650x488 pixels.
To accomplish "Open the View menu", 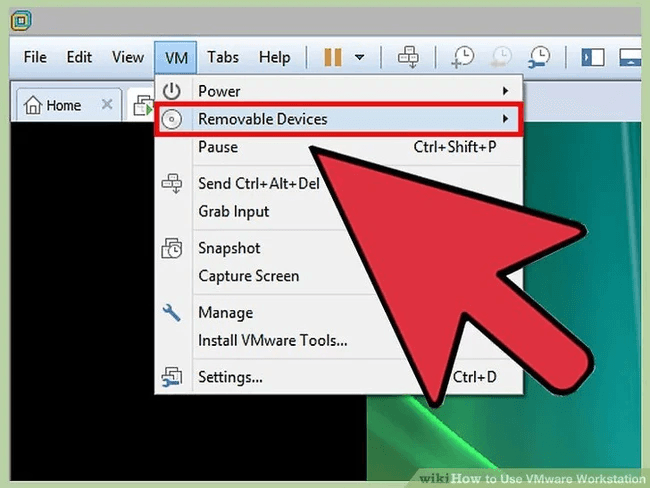I will click(x=128, y=57).
